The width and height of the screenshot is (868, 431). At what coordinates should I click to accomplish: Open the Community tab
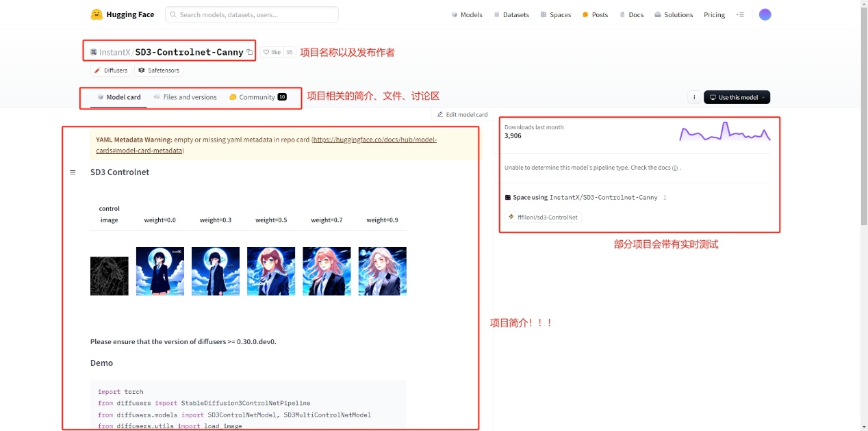[x=257, y=97]
